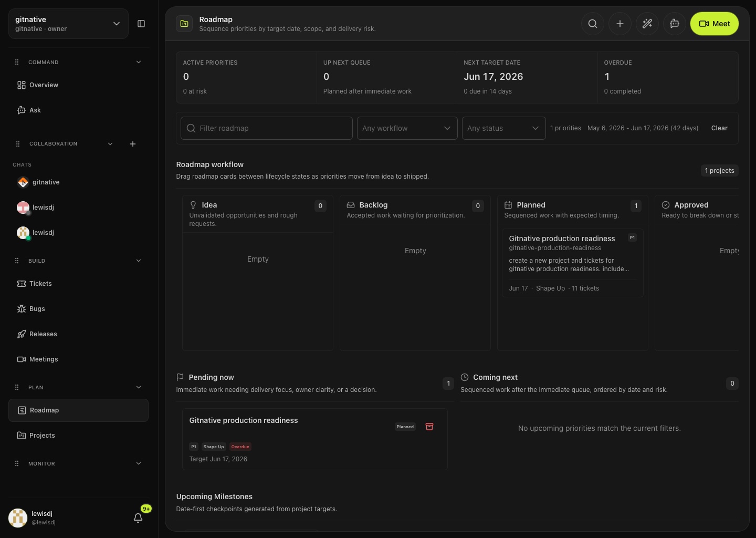Open lewisdj chat with online status
This screenshot has height=538, width=756.
[x=78, y=233]
